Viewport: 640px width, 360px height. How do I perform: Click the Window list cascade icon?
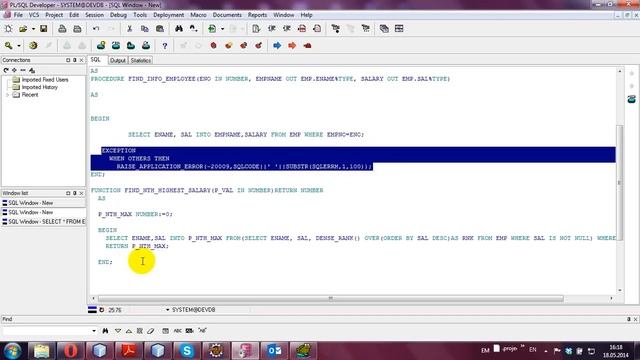[384, 29]
